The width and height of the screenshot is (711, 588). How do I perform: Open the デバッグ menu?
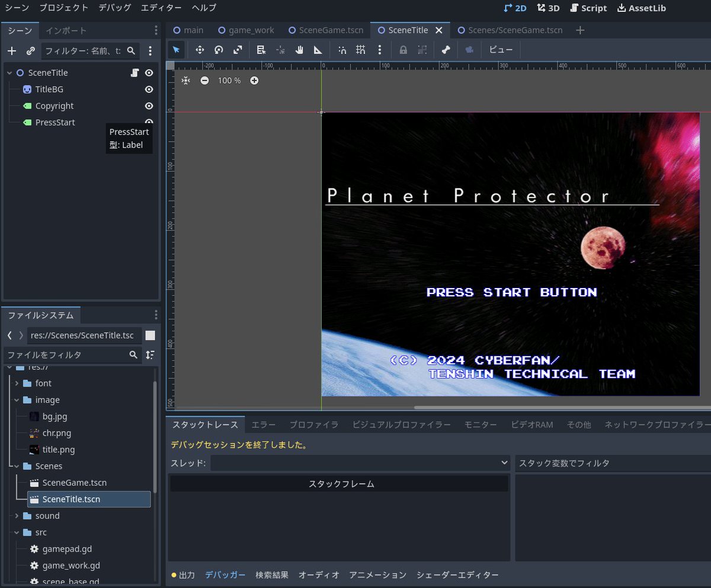tap(115, 8)
